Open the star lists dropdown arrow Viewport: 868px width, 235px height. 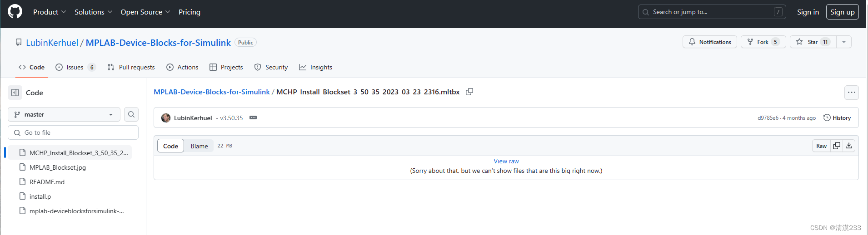(844, 42)
